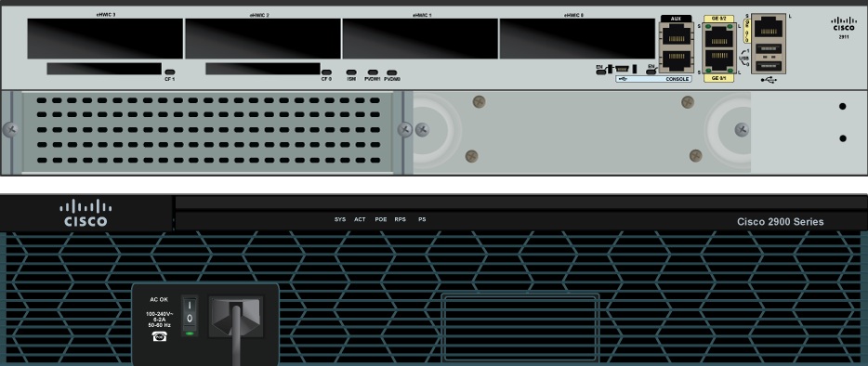Click the CF 0 compact flash slot
This screenshot has width=868, height=366.
coord(263,69)
